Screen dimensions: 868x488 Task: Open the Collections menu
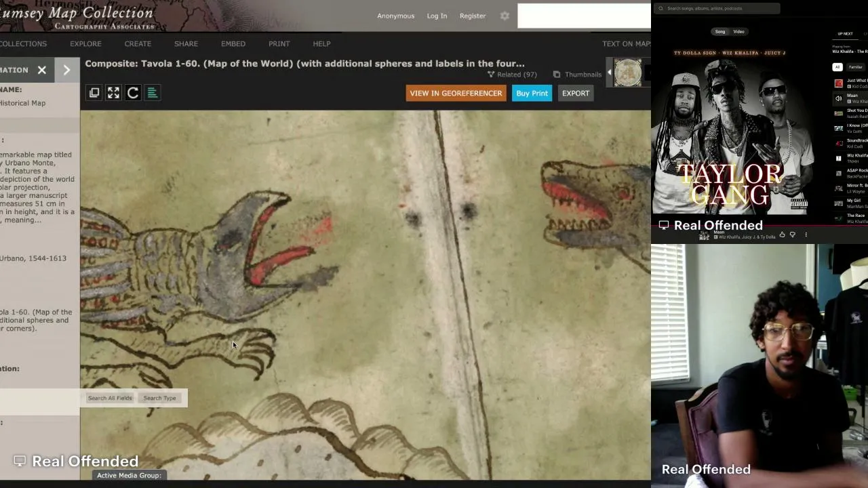coord(24,43)
